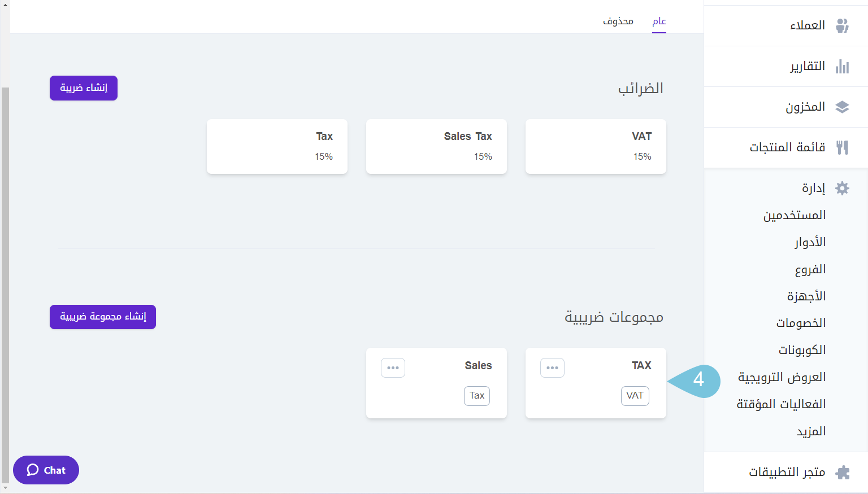Expand the المزيد (More) sidebar item
Screen dimensions: 868x494
tap(811, 432)
